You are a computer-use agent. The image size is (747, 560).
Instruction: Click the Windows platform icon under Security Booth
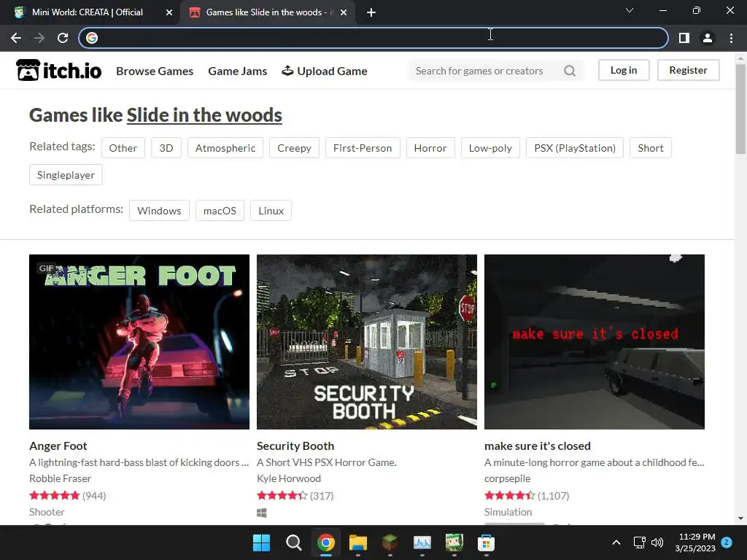[x=262, y=513]
